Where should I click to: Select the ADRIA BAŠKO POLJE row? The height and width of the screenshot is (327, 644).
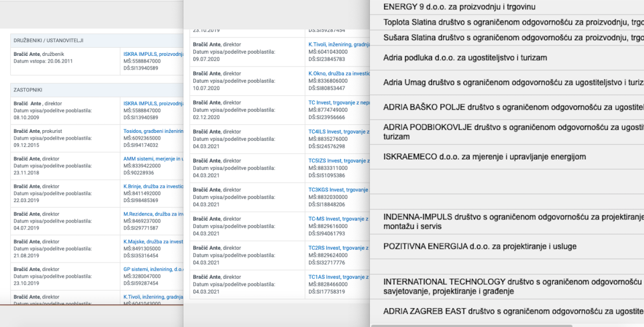coord(507,107)
